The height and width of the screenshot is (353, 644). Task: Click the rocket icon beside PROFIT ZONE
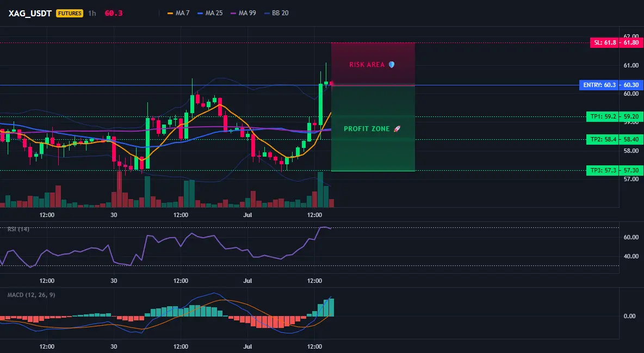(397, 128)
